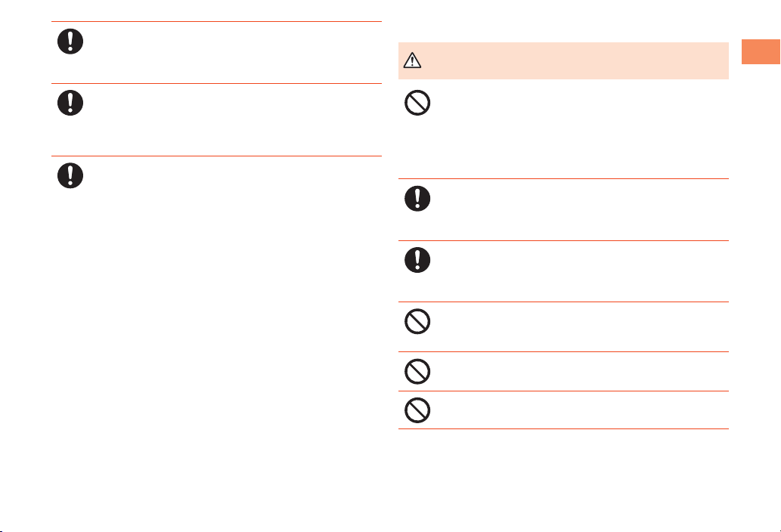Select the lower exclamation icon in right column
The width and height of the screenshot is (781, 532).
pos(417,260)
